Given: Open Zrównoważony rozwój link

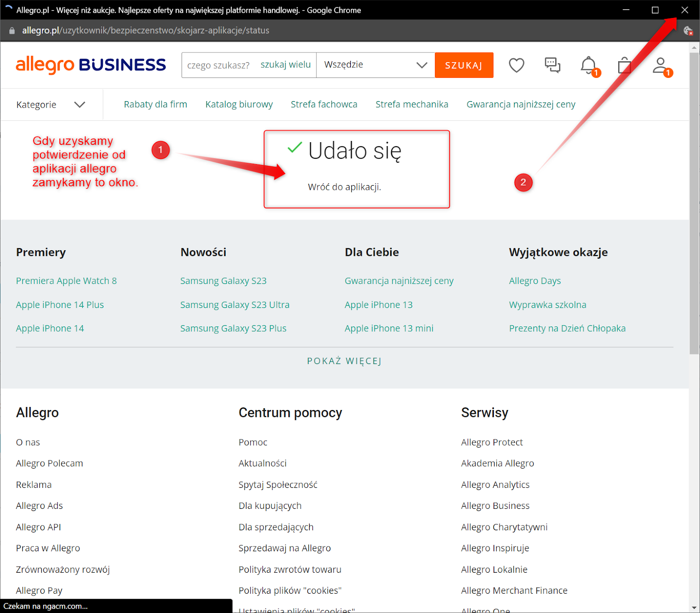Looking at the screenshot, I should [x=63, y=570].
